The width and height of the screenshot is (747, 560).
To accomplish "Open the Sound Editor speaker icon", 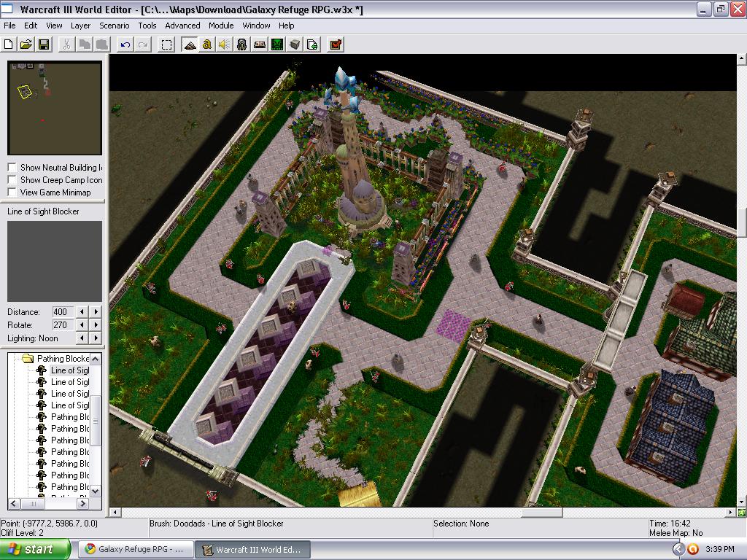I will (x=225, y=44).
